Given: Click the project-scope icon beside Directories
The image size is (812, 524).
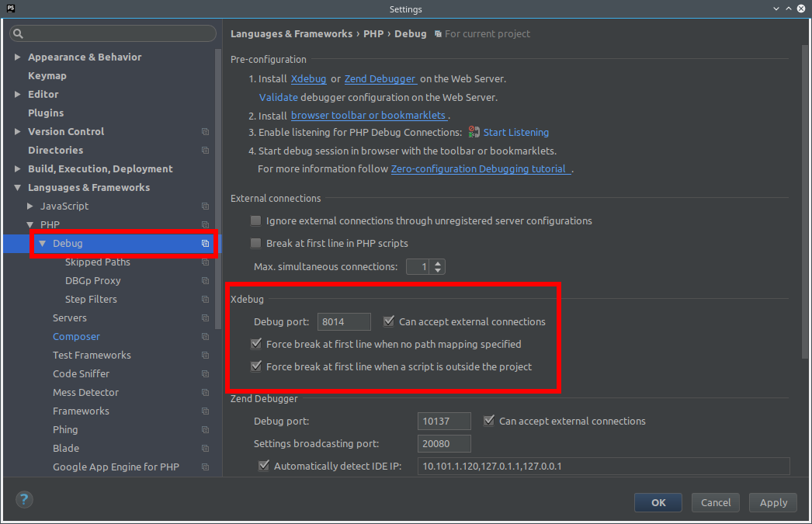Looking at the screenshot, I should (x=205, y=150).
